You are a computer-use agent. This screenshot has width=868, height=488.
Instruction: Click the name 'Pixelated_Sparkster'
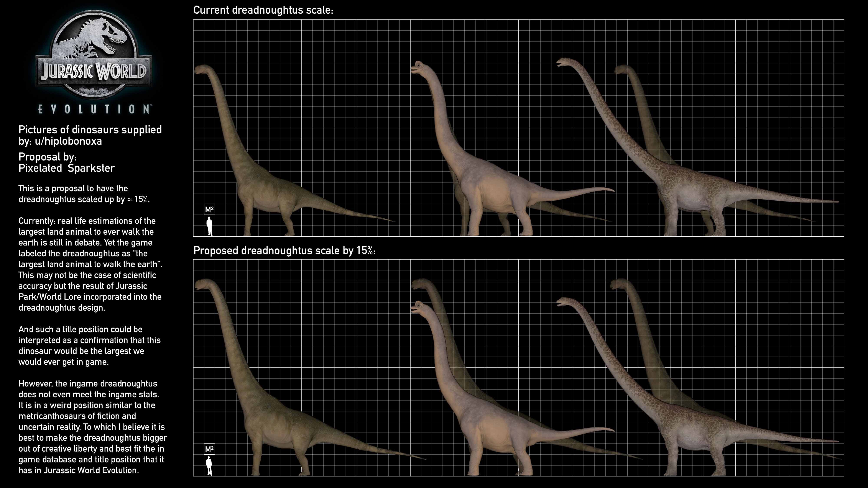67,168
